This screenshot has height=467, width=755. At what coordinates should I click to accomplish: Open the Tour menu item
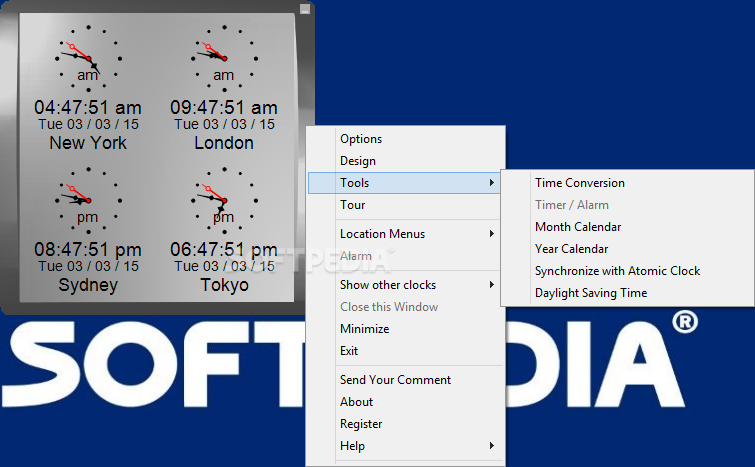click(x=406, y=205)
